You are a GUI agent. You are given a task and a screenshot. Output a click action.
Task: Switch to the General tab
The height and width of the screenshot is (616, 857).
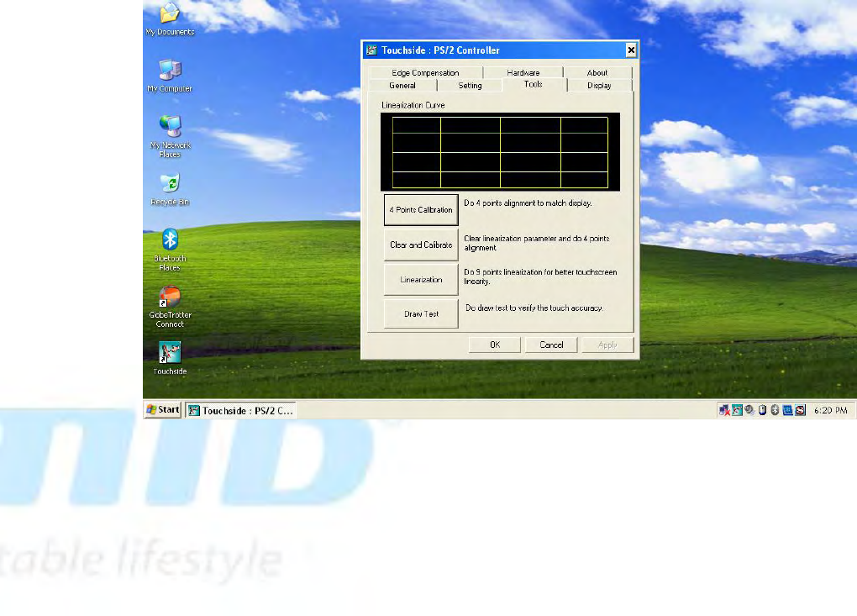(x=402, y=85)
